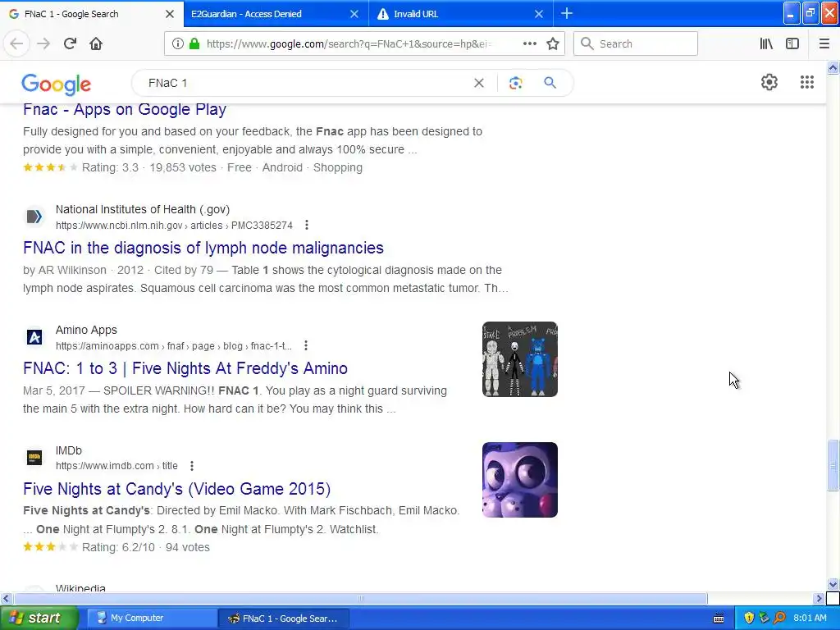
Task: Click the magnifier tray icon
Action: coord(779,619)
